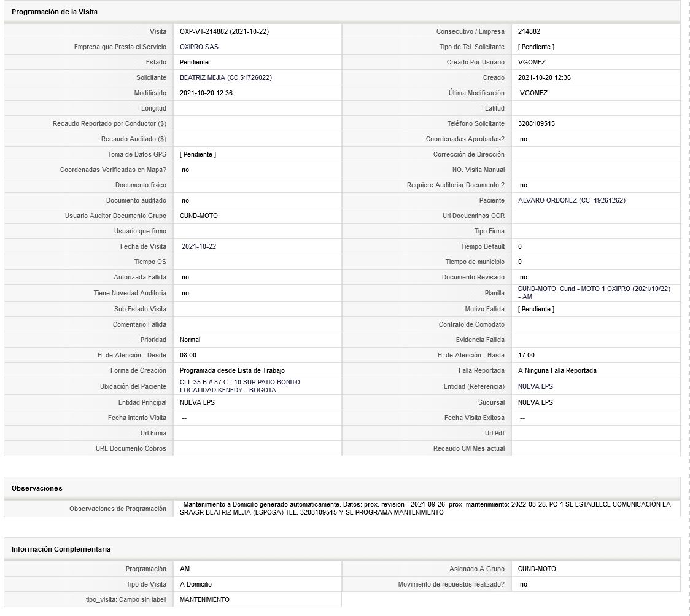Select the visit code OXP-VT-214882 (2021-10-22)
The image size is (690, 616).
click(x=225, y=31)
